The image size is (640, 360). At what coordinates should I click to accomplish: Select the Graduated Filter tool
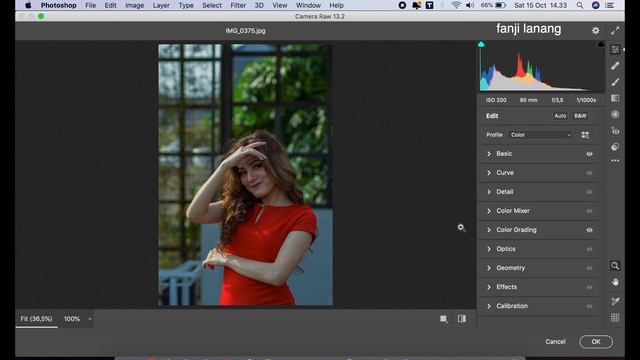[x=615, y=98]
